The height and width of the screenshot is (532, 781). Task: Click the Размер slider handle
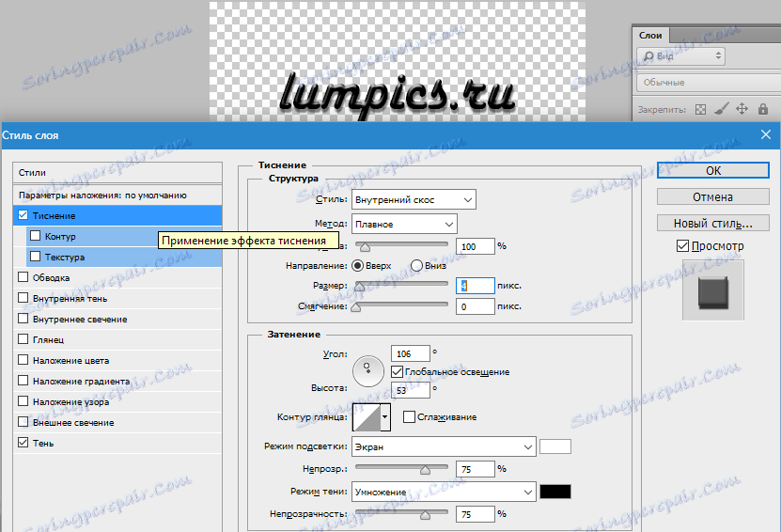pyautogui.click(x=359, y=287)
